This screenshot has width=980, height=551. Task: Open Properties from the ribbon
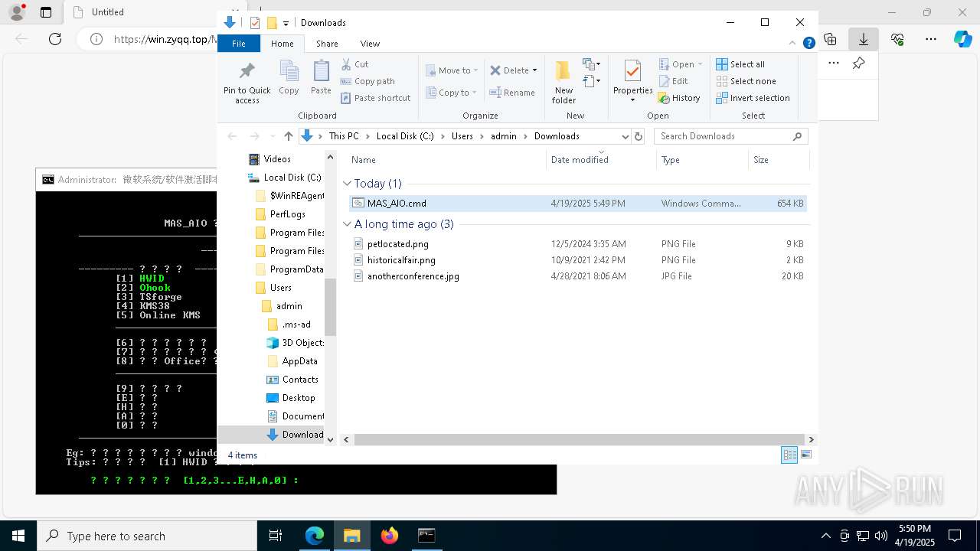pos(632,82)
